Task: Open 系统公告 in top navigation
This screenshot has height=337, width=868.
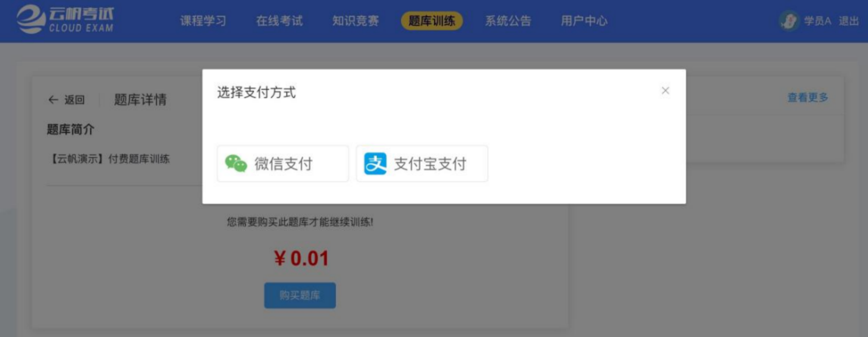Action: 508,21
